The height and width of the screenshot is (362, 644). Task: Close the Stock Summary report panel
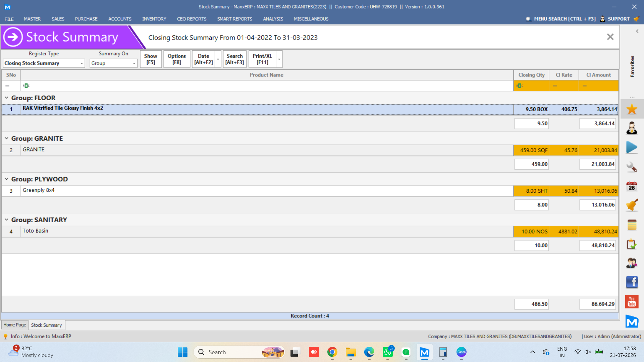[610, 37]
